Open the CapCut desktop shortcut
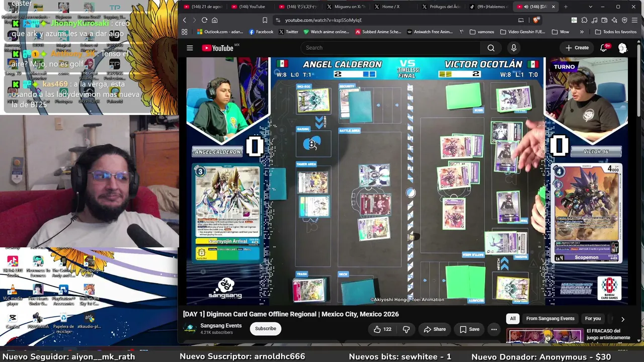The image size is (644, 362). [13, 320]
